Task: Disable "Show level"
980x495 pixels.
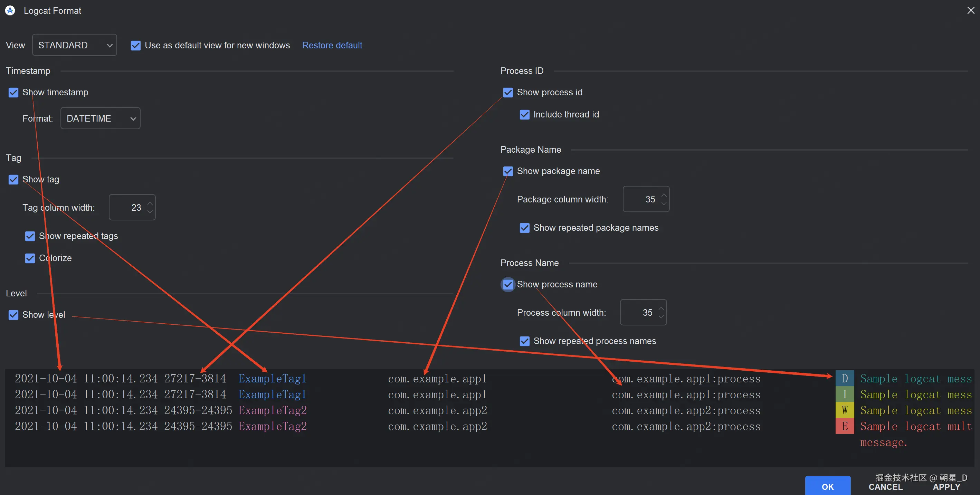Action: [x=13, y=315]
